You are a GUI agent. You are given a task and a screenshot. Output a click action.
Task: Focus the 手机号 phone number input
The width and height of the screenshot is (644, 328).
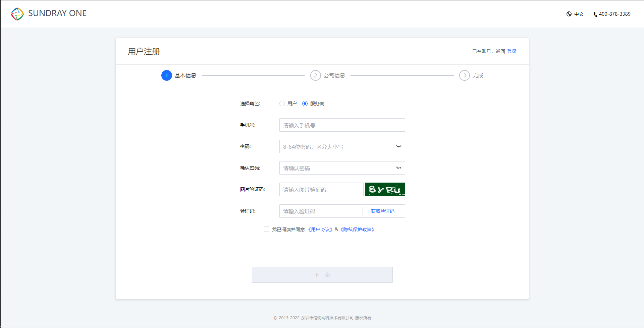click(x=342, y=125)
